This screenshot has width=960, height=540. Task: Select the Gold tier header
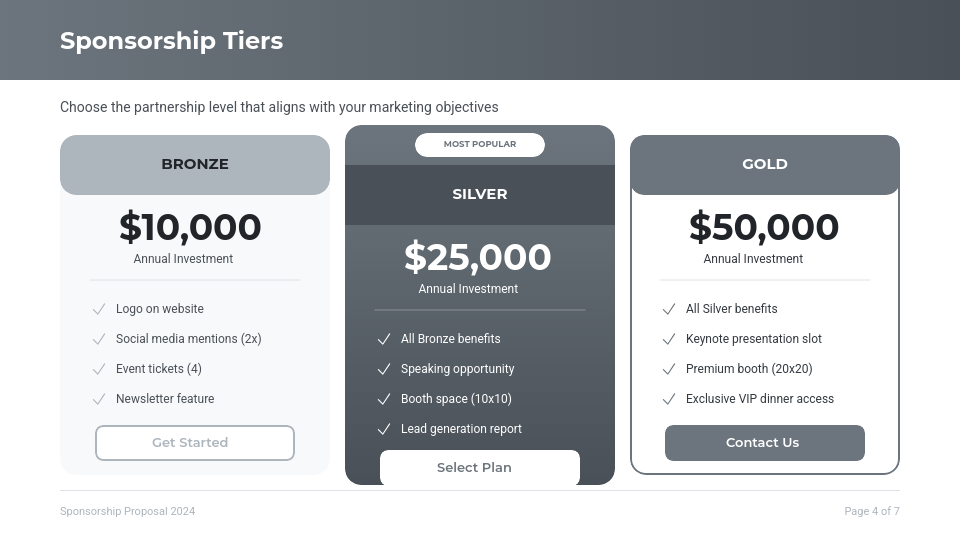point(765,164)
